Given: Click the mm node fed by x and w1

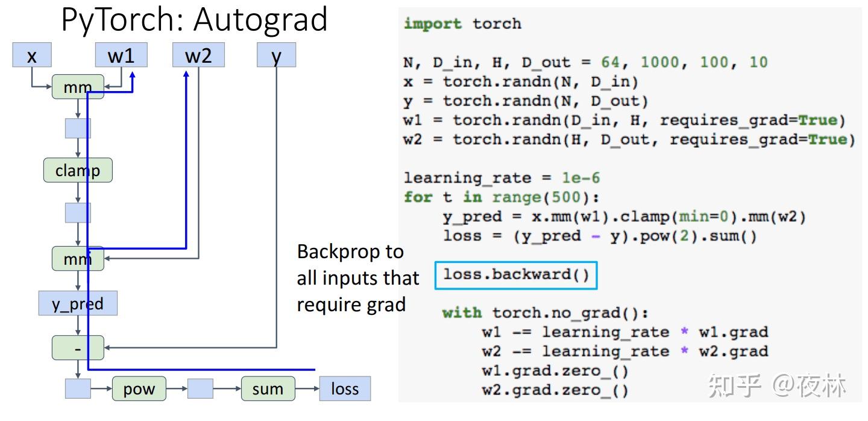Looking at the screenshot, I should 78,87.
